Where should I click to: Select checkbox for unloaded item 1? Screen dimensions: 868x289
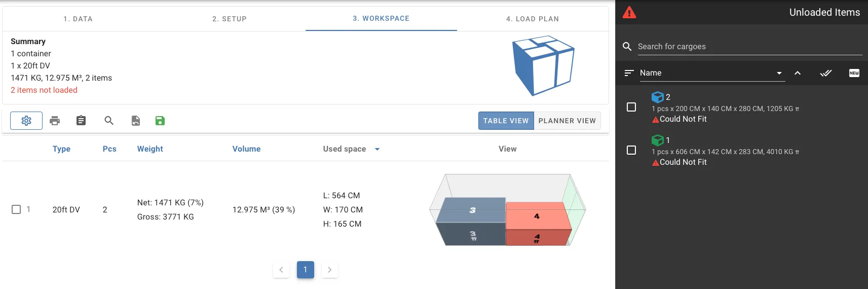(631, 150)
